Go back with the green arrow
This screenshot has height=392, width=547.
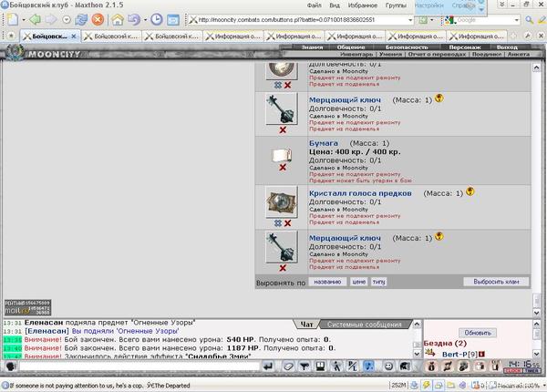click(x=36, y=19)
